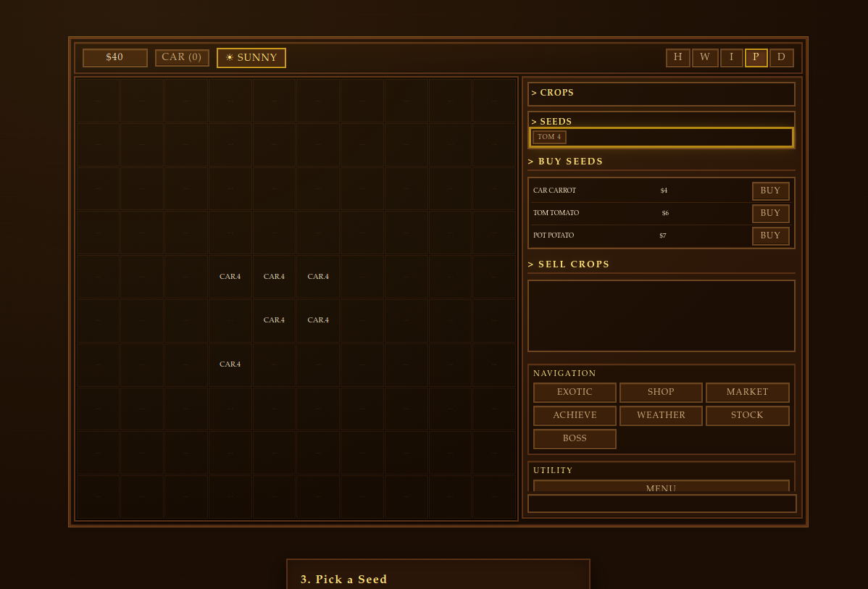Click the $7 potato price
The width and height of the screenshot is (868, 589).
coord(663,236)
